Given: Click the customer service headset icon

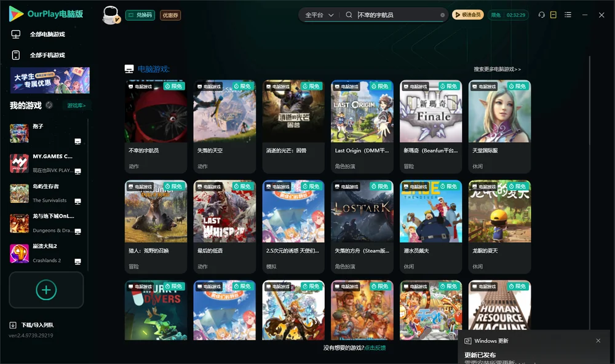Looking at the screenshot, I should point(542,15).
